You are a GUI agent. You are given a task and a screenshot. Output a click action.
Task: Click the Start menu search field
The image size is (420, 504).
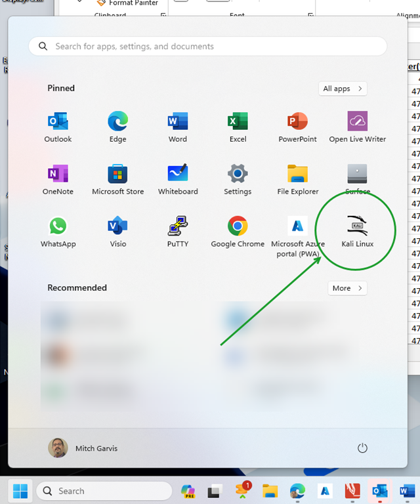coord(207,47)
